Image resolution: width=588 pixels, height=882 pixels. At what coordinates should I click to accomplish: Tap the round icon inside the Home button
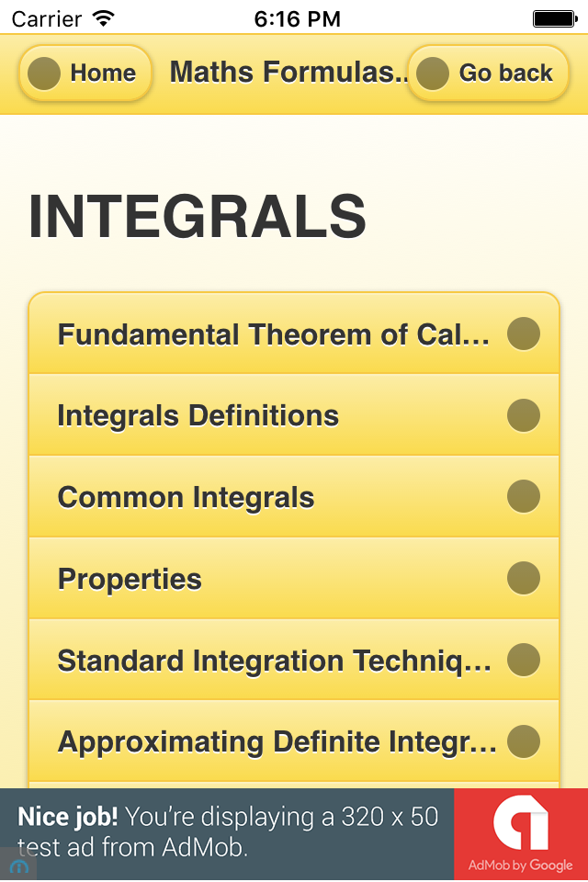coord(45,73)
